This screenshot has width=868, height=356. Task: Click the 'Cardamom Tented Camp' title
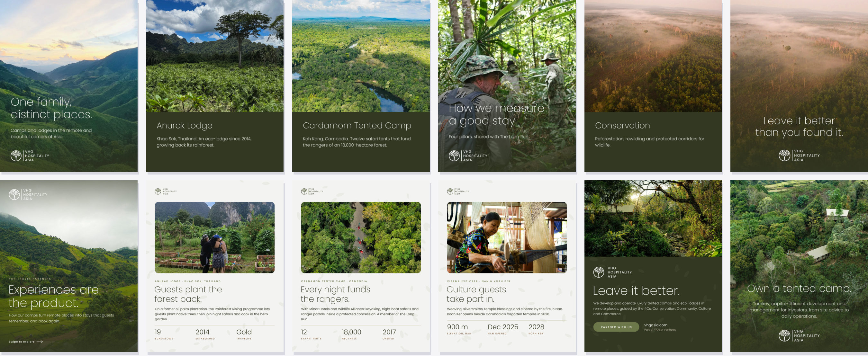tap(357, 126)
